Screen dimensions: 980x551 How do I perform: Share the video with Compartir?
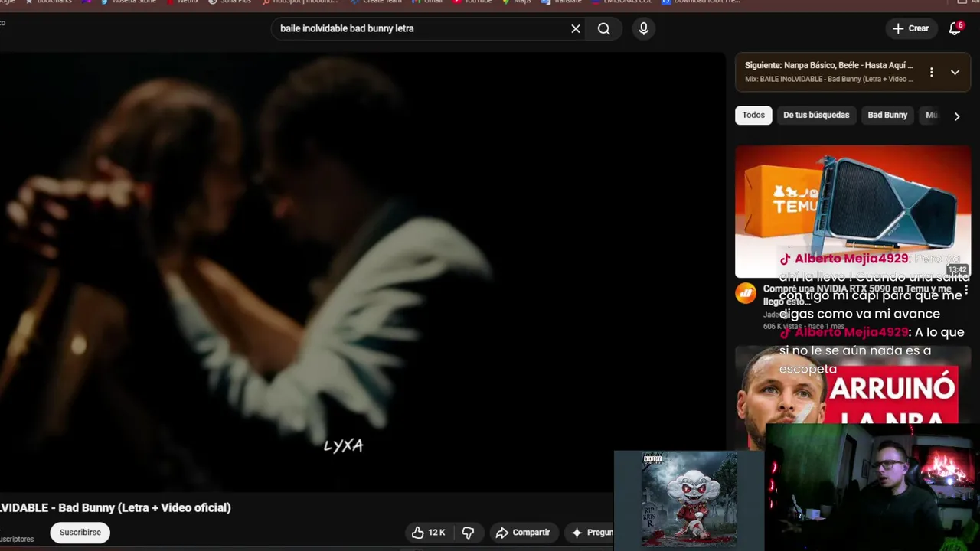pyautogui.click(x=523, y=533)
